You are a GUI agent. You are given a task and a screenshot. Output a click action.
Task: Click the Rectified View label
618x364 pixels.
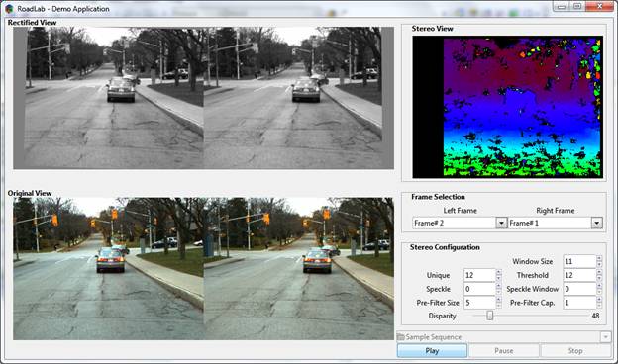coord(32,23)
